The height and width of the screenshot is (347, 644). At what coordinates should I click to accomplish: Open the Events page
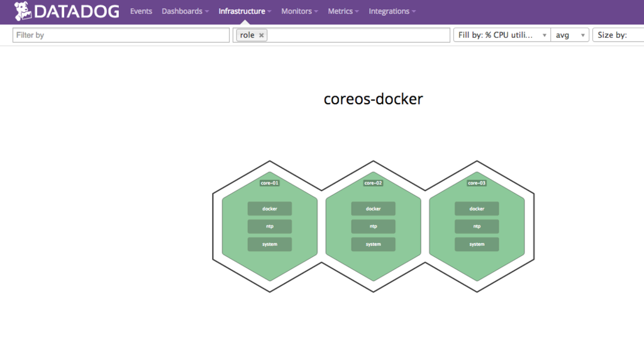141,11
